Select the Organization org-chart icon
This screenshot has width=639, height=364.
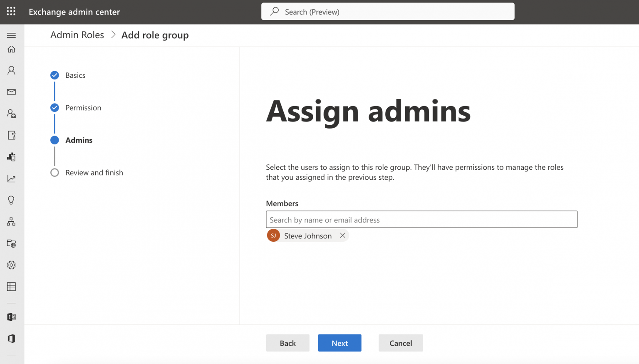(x=11, y=222)
